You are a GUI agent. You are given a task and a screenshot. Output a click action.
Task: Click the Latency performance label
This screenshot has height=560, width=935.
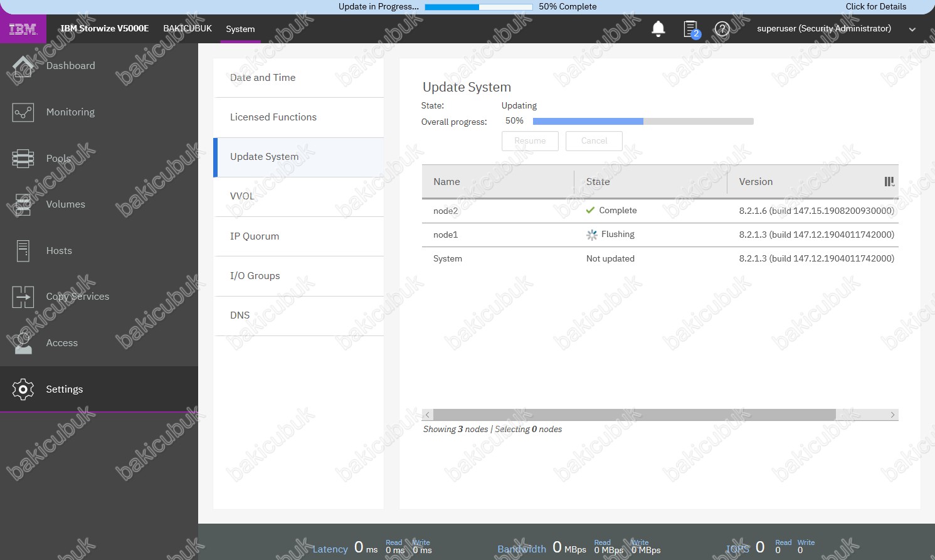(330, 549)
